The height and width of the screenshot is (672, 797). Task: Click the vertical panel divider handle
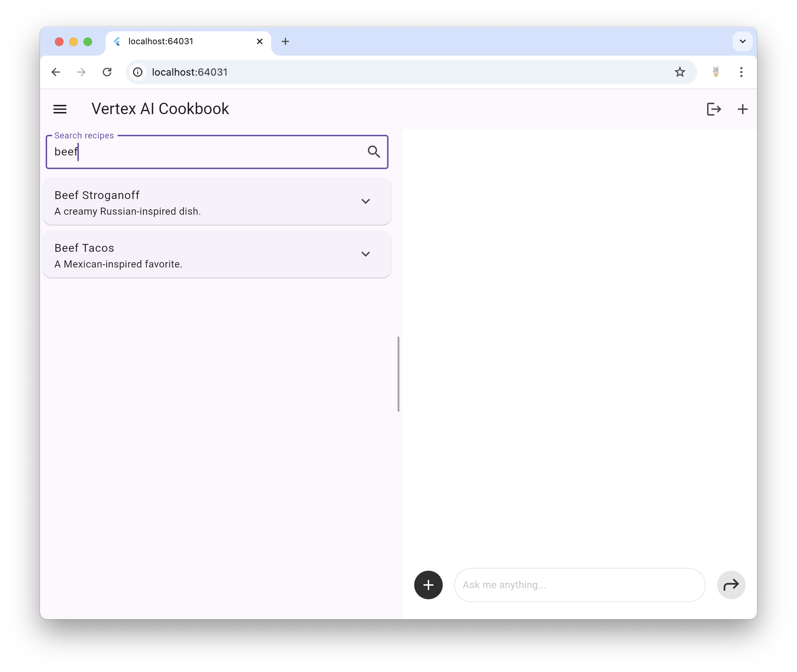(398, 374)
